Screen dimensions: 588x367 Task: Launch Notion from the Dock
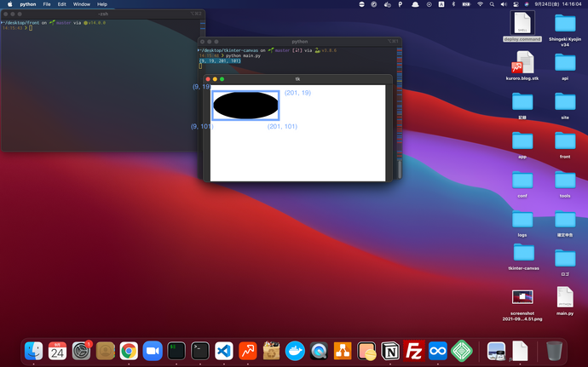coord(390,352)
